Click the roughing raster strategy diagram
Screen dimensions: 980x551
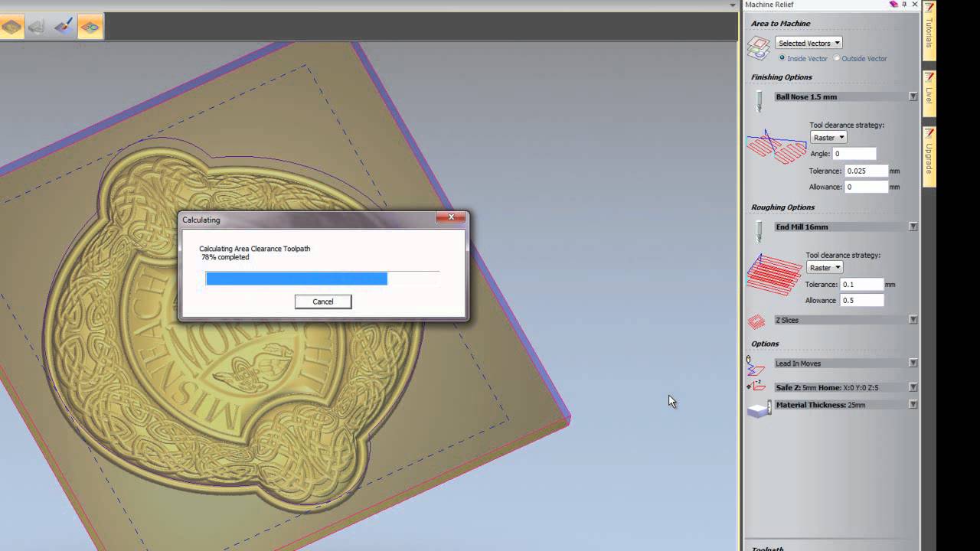774,275
